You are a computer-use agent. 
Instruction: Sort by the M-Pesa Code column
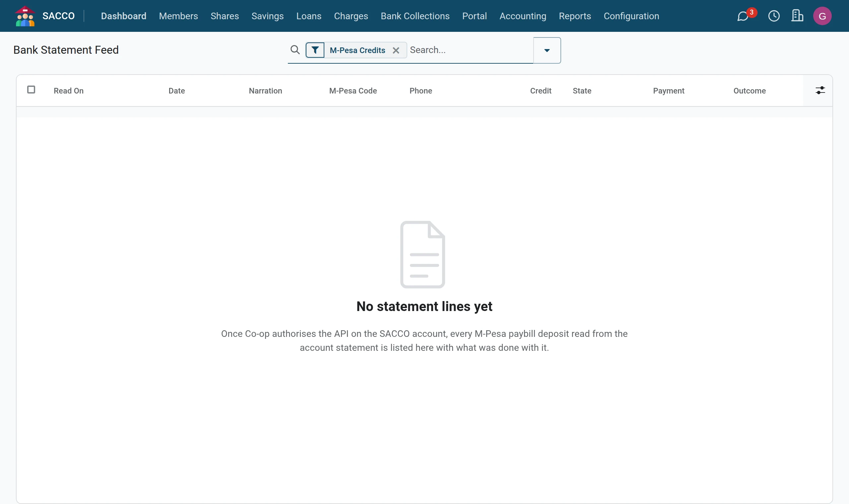tap(353, 91)
